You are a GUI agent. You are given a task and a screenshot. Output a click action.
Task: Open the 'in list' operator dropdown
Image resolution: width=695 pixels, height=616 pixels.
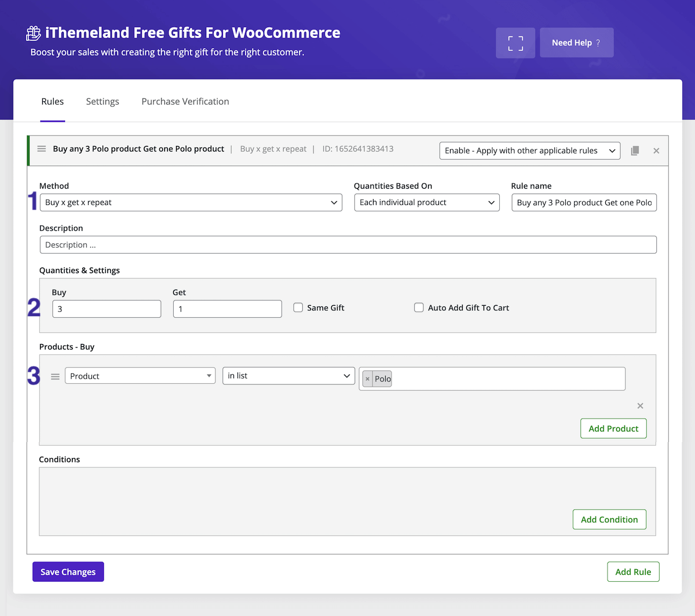click(x=288, y=376)
